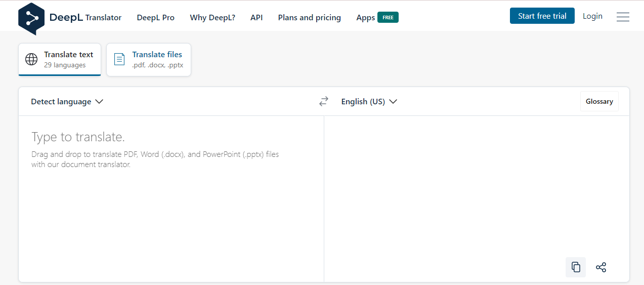Click the Login link
This screenshot has width=644, height=285.
[592, 16]
